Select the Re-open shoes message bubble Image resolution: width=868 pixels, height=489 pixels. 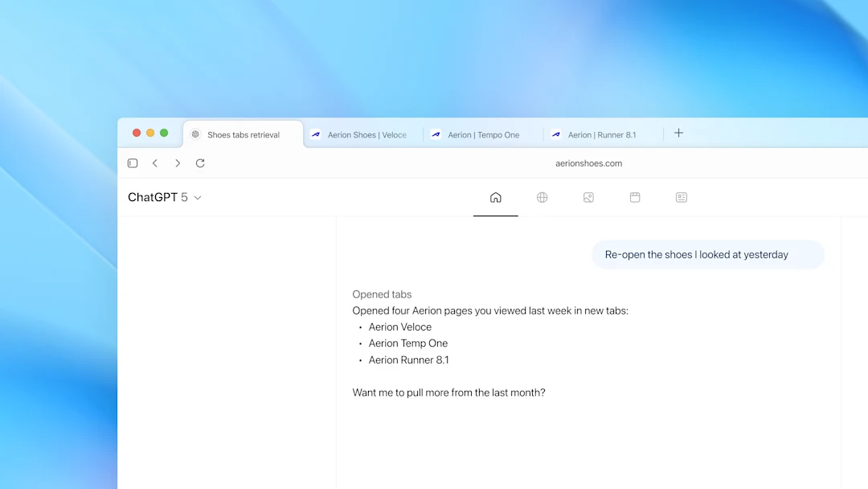708,254
